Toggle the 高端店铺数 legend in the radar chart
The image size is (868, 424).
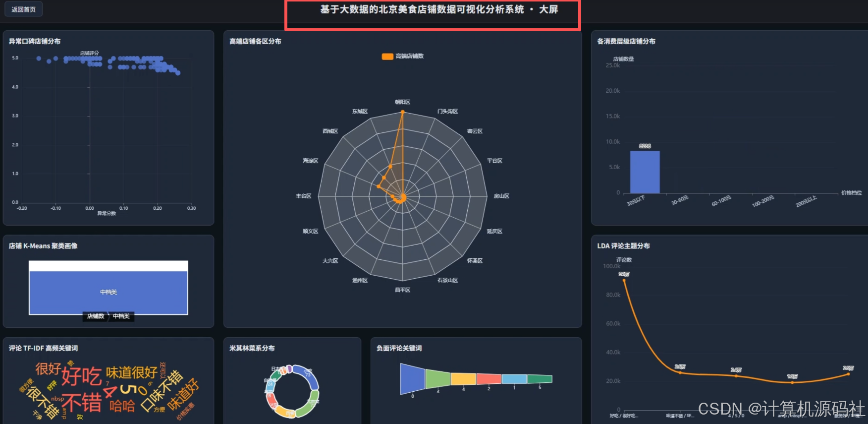pos(403,56)
